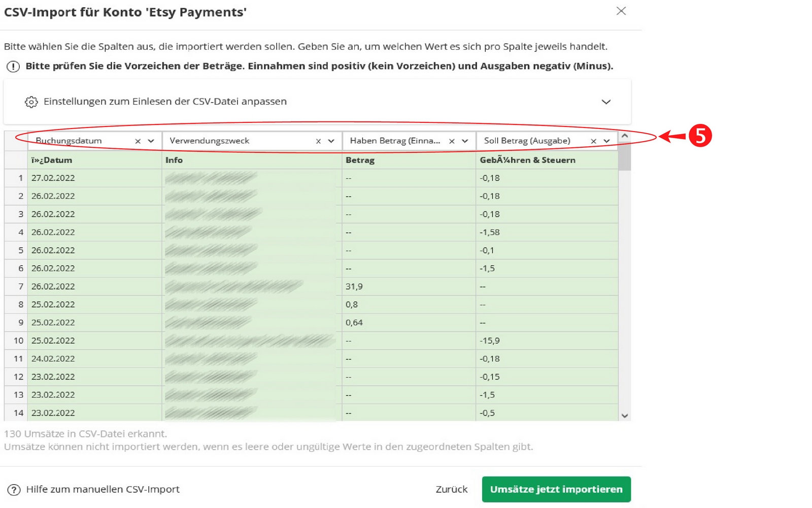The height and width of the screenshot is (508, 812).
Task: Click row number 7
Action: [x=21, y=287]
